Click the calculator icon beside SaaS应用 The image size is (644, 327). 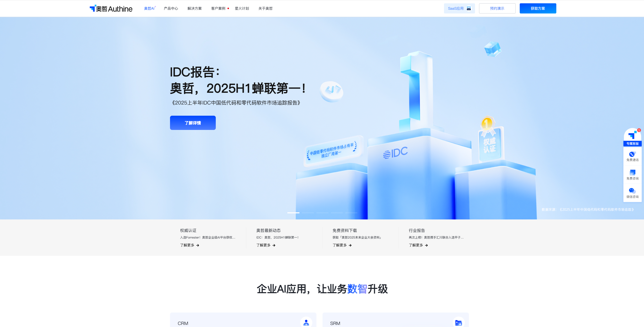469,8
